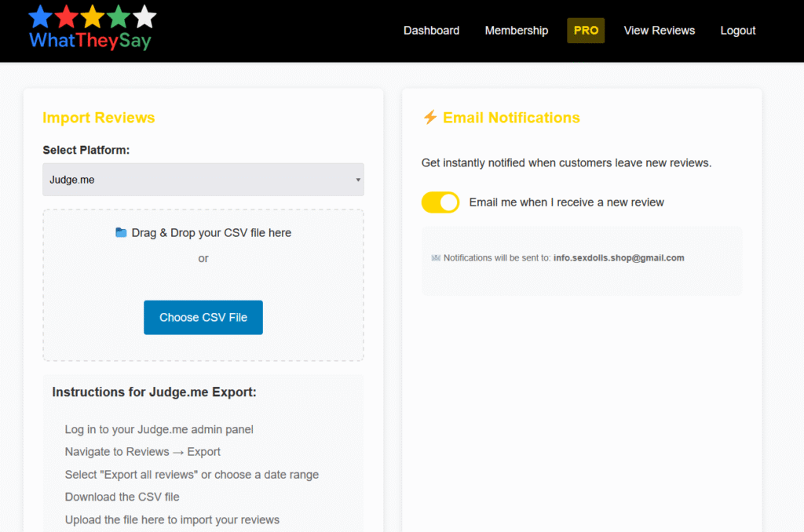Click the blue star in the logo

point(40,16)
